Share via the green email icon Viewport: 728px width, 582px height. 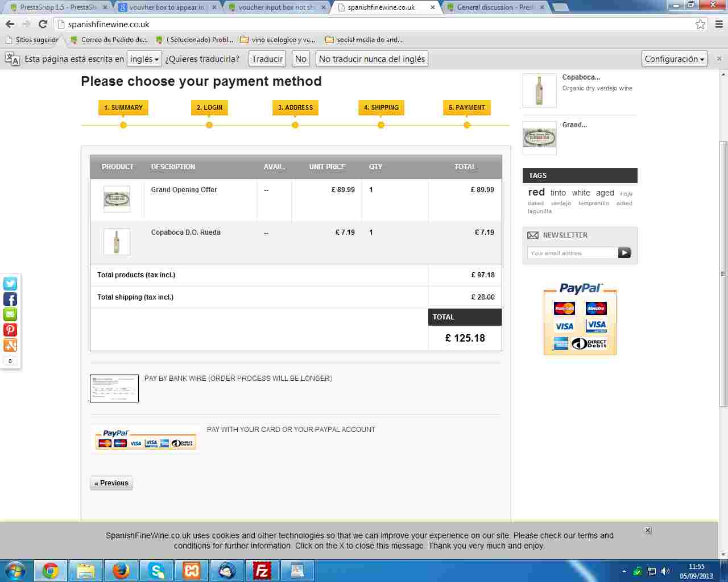10,314
